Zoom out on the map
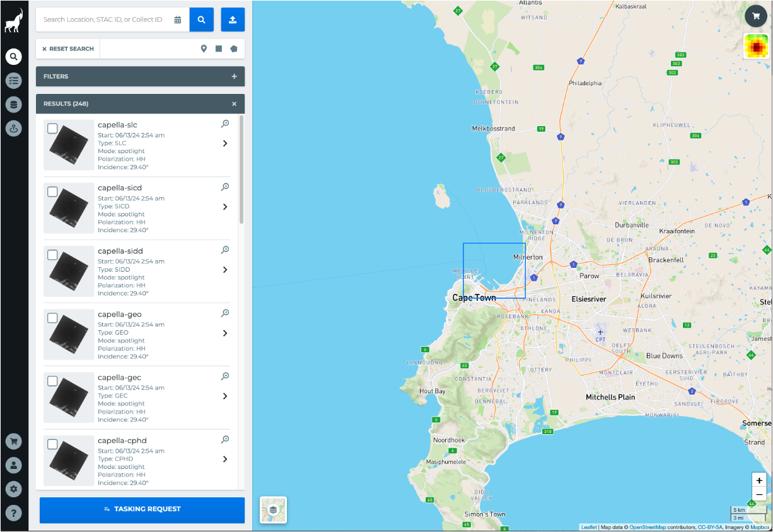 (x=759, y=495)
